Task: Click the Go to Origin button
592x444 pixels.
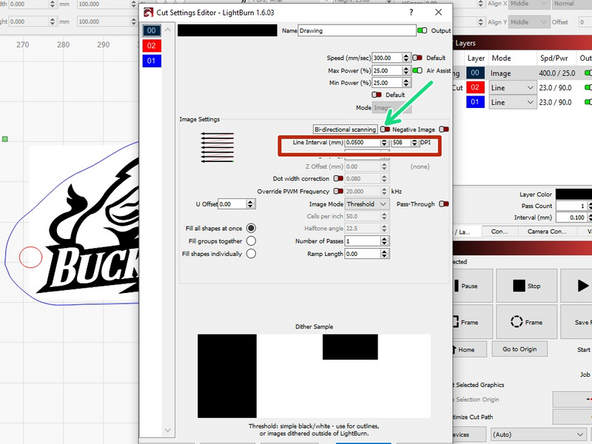Action: (520, 349)
